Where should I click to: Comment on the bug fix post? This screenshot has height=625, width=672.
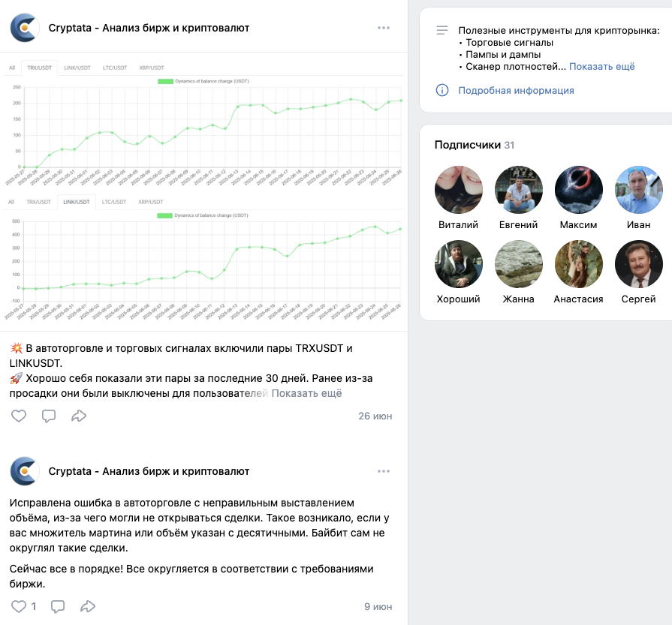point(57,606)
